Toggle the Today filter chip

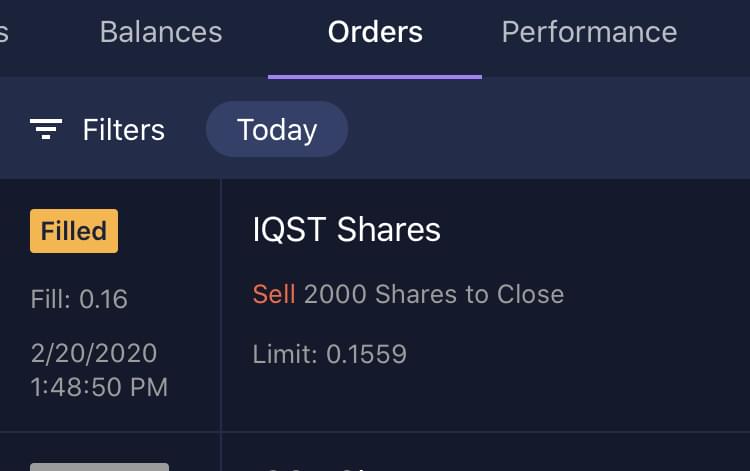pyautogui.click(x=277, y=129)
